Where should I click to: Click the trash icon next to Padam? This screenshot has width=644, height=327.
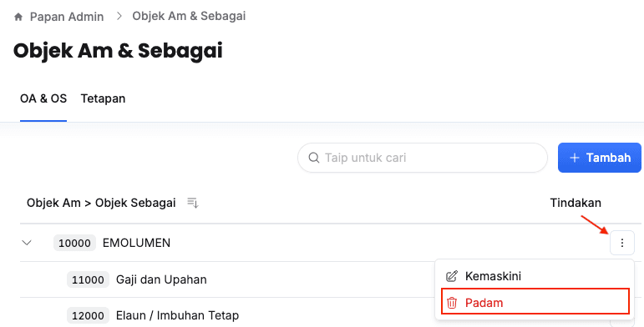point(452,303)
